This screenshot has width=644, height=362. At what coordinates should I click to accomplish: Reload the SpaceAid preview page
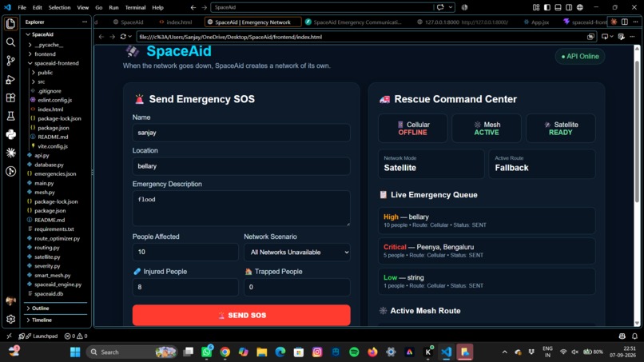coord(123,37)
